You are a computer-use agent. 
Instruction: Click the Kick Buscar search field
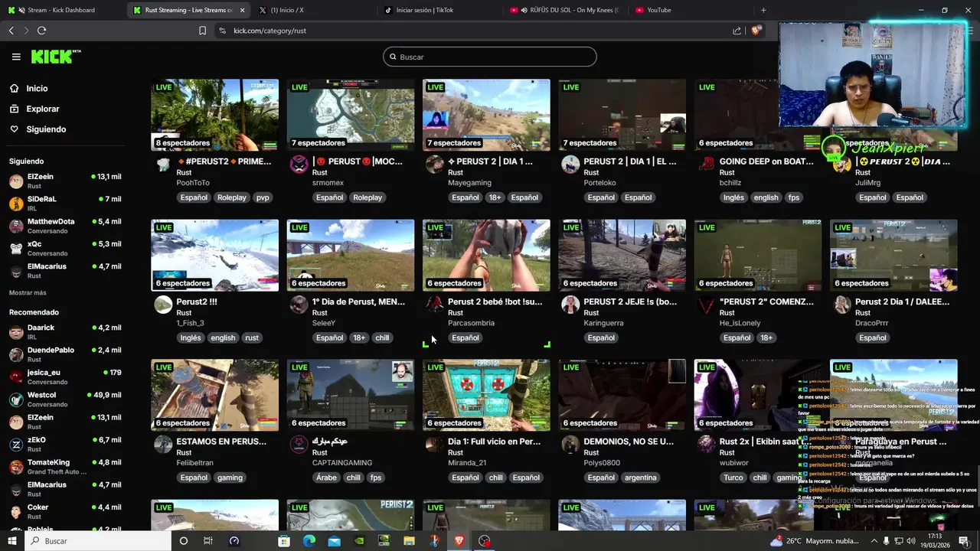click(490, 57)
